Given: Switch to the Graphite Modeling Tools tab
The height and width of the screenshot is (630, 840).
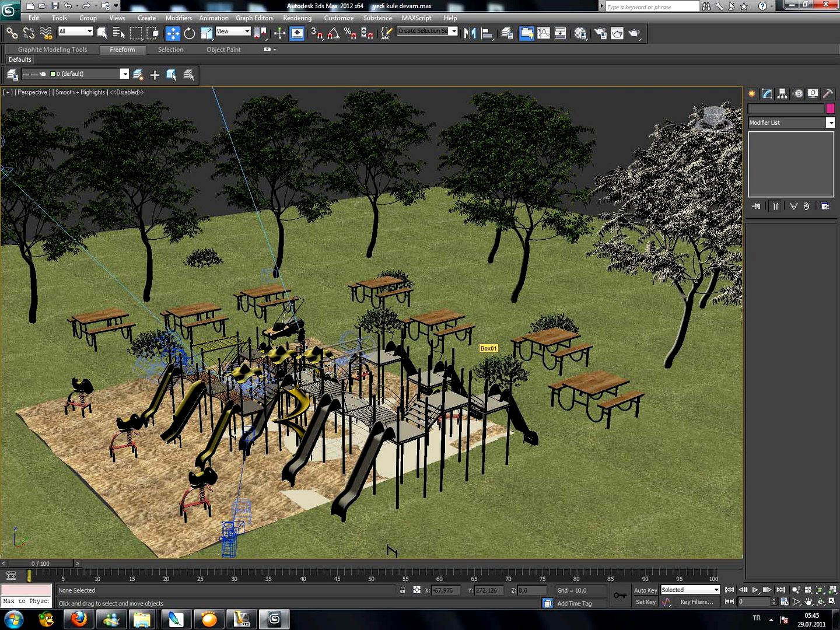Looking at the screenshot, I should coord(52,50).
